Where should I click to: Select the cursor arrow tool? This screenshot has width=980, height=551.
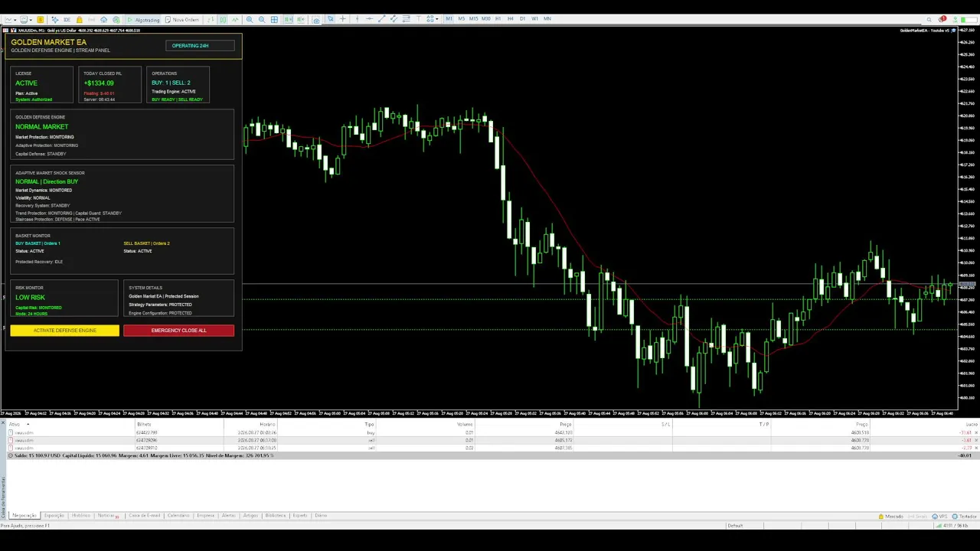[331, 19]
